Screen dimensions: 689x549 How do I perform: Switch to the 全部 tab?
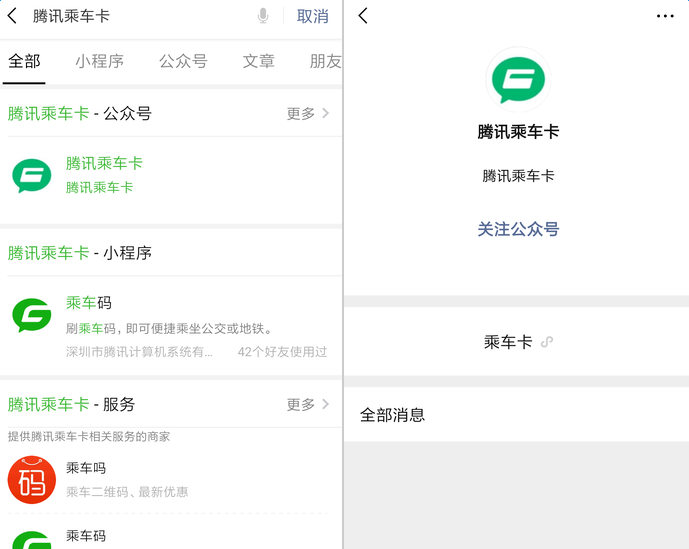click(x=24, y=61)
